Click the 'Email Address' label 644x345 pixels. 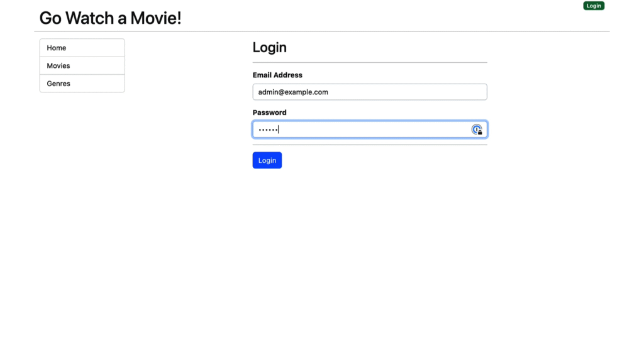tap(277, 75)
